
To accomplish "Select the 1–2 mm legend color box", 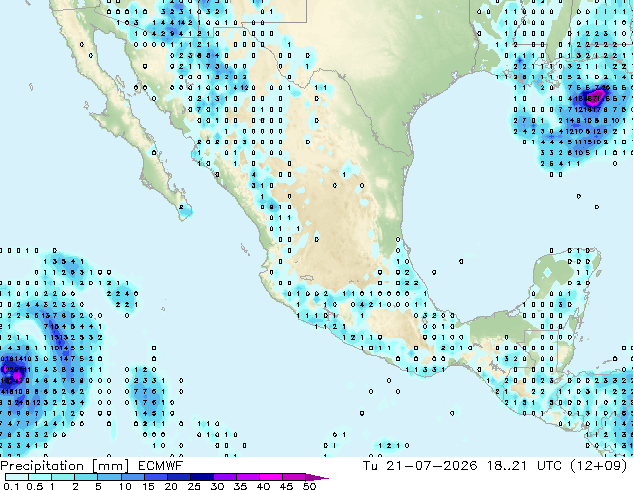I will point(63,477).
